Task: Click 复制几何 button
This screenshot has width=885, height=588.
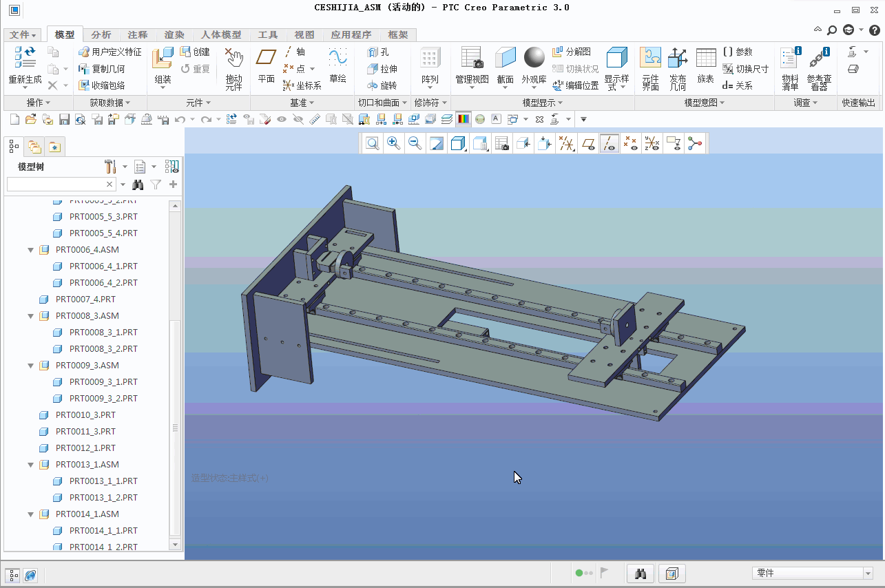Action: point(102,69)
